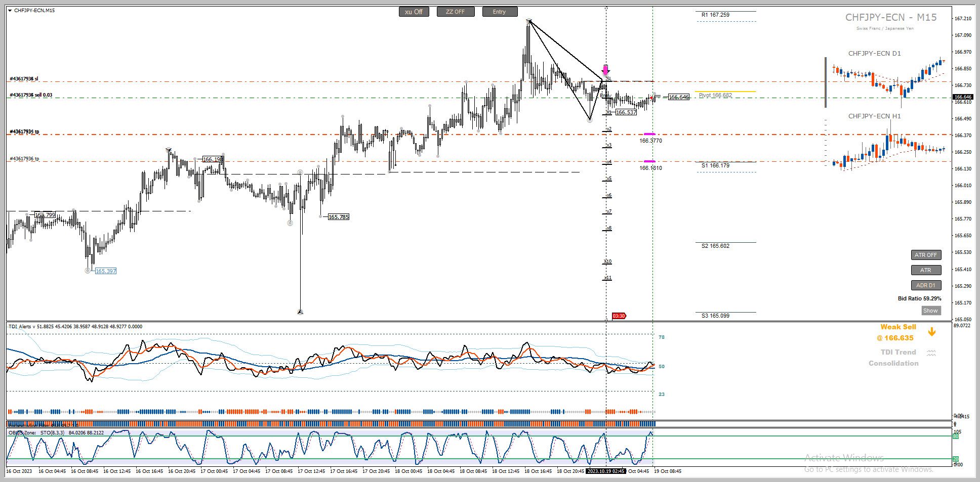Click the Weak Sell @ 166.635 signal text
The width and height of the screenshot is (980, 482).
click(x=896, y=332)
